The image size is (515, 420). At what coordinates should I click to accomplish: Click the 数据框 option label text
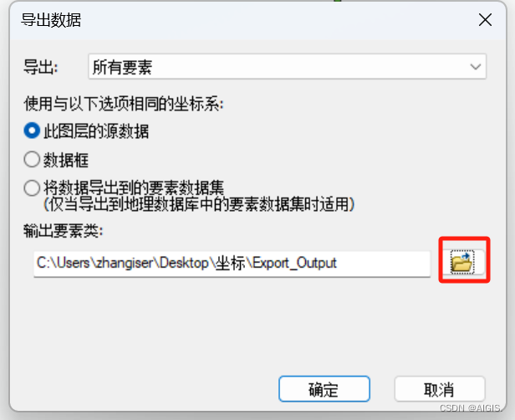(66, 160)
